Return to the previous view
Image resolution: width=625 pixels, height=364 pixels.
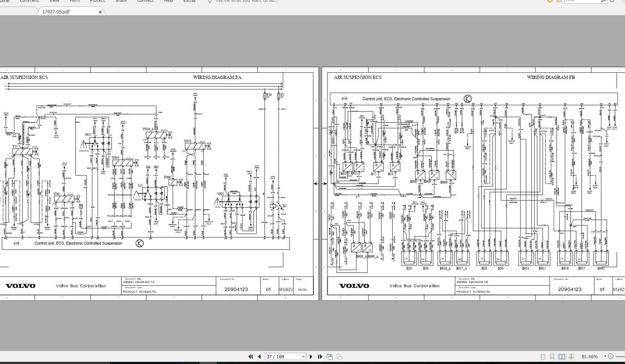coord(330,356)
